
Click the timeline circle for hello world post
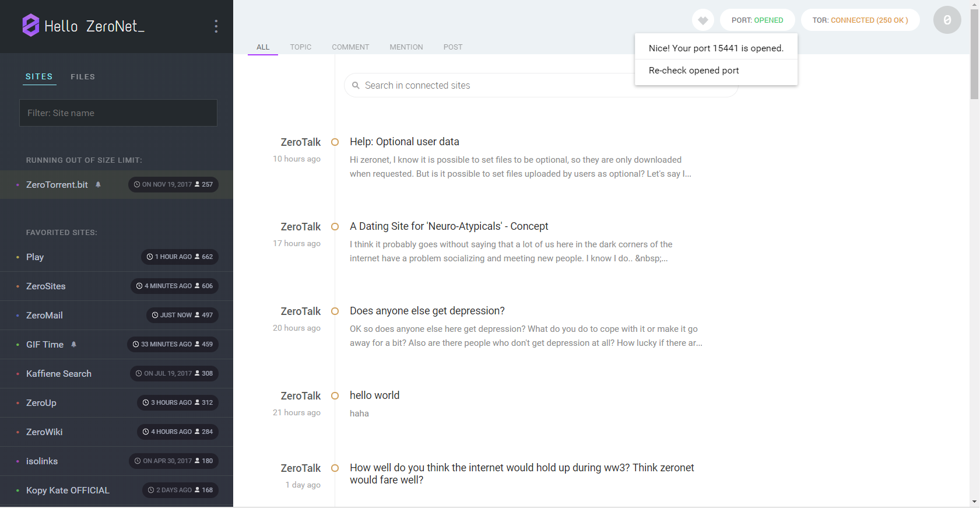click(x=335, y=395)
